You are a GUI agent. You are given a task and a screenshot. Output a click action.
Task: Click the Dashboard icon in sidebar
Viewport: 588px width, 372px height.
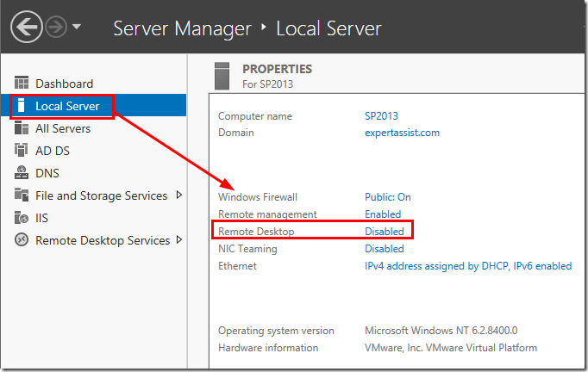pyautogui.click(x=22, y=84)
